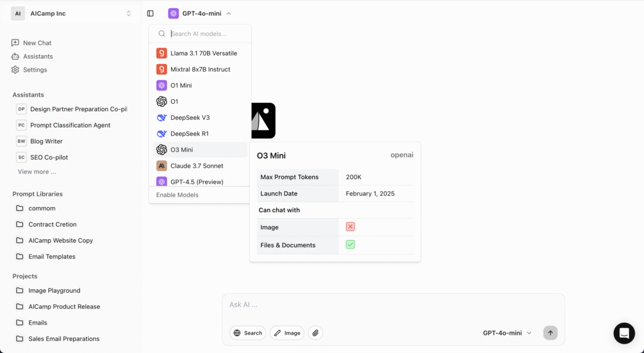The image size is (644, 353).
Task: Open the GPT-4o-mini selector in chat box
Action: click(x=508, y=333)
